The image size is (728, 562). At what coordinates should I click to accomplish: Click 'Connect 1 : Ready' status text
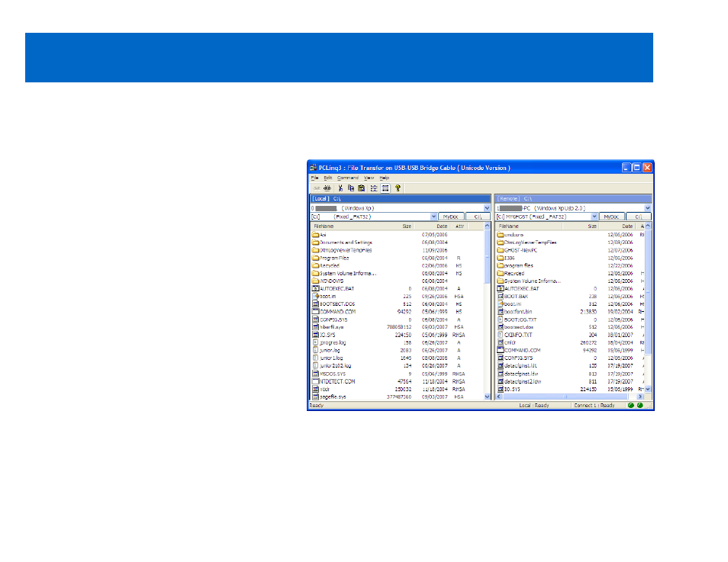click(594, 406)
